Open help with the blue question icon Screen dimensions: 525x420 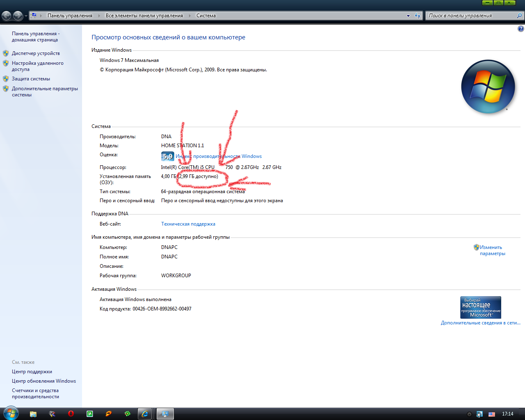(x=520, y=29)
